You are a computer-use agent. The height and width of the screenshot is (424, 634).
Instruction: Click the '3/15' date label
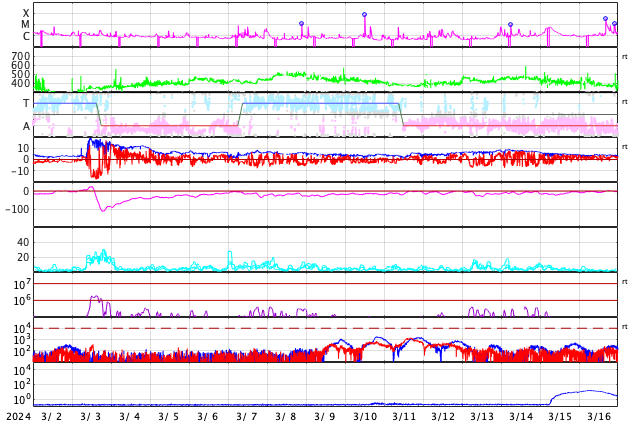pyautogui.click(x=560, y=417)
